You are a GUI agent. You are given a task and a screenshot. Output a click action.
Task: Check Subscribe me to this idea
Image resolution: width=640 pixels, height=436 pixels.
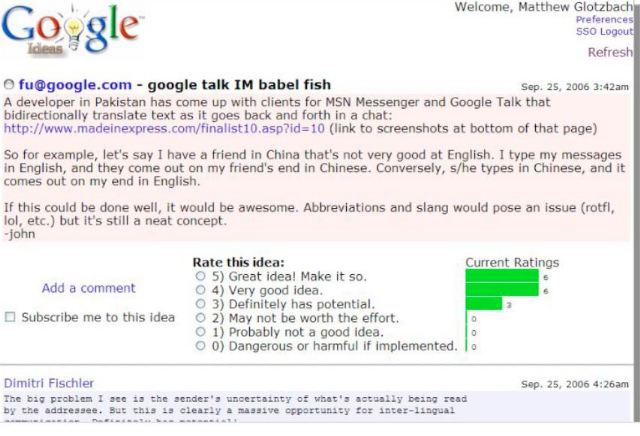[11, 318]
